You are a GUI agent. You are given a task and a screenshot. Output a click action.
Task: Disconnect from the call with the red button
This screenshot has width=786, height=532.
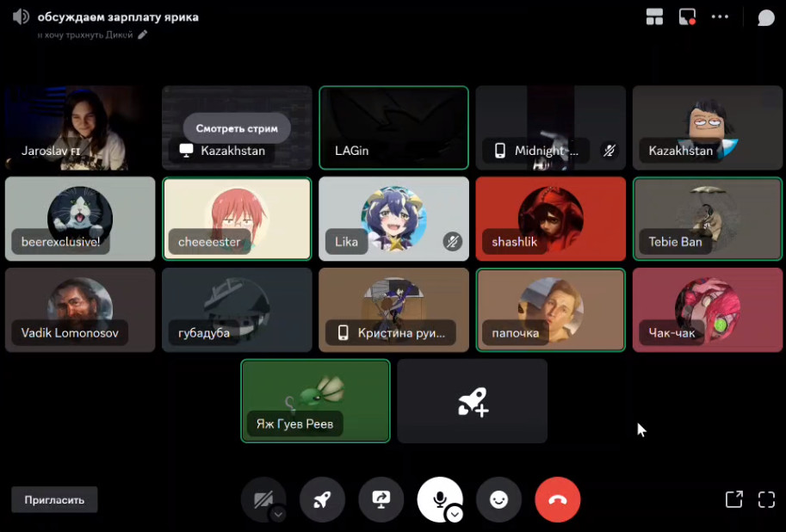click(557, 499)
